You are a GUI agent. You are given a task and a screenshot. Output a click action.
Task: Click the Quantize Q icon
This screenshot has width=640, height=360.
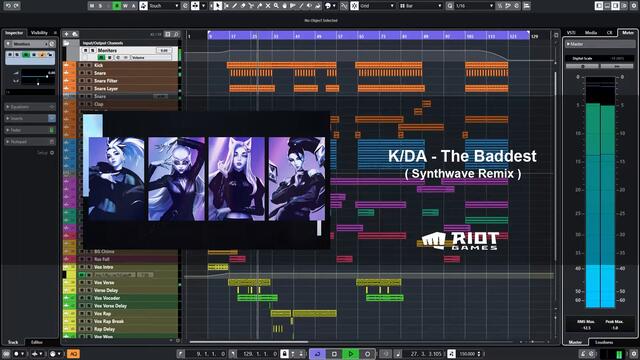pos(449,6)
